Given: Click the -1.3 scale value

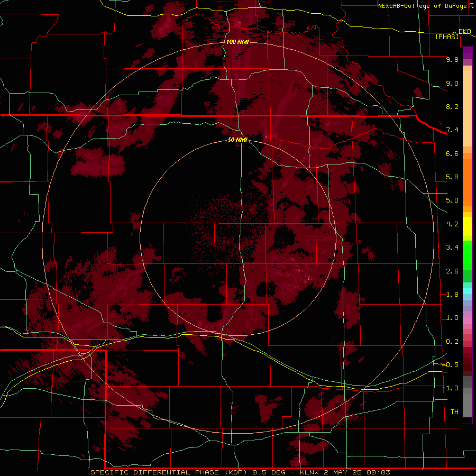Looking at the screenshot, I should 451,388.
